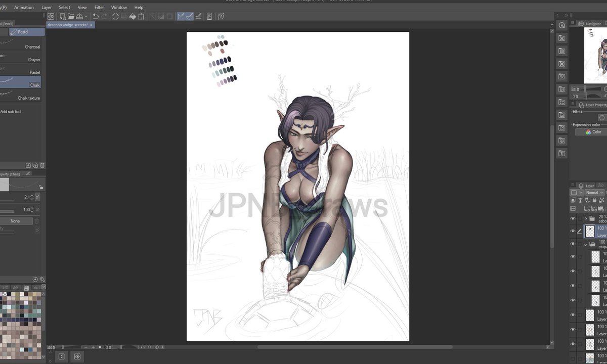Viewport: 607px width, 364px height.
Task: Open the layer palette color dropdown
Action: coord(577,193)
